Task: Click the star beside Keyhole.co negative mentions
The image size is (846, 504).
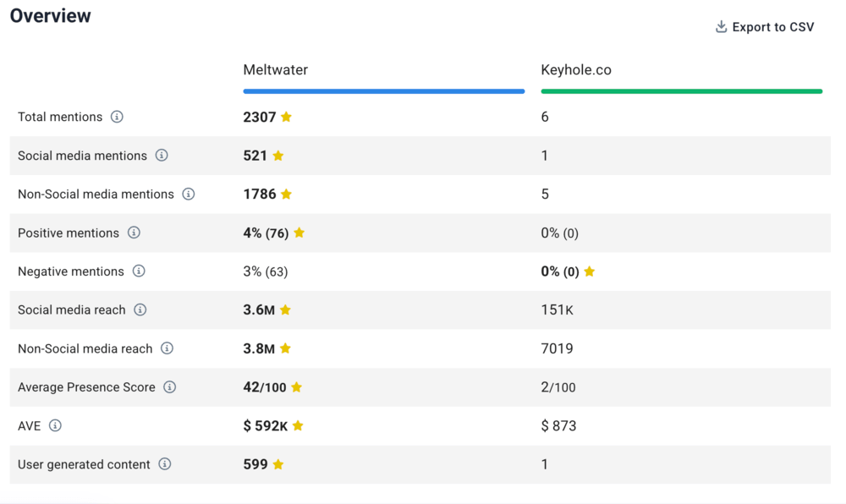Action: [590, 271]
